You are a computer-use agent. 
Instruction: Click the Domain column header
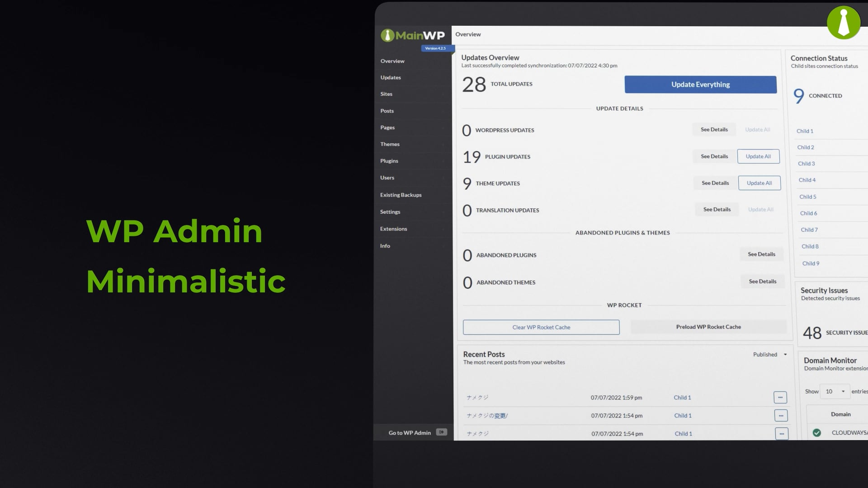pos(840,414)
